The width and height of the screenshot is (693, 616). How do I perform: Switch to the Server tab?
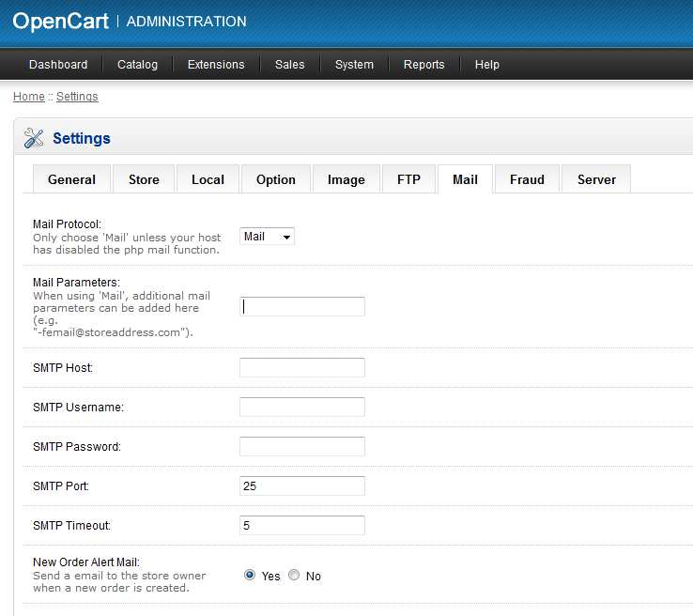pyautogui.click(x=596, y=179)
